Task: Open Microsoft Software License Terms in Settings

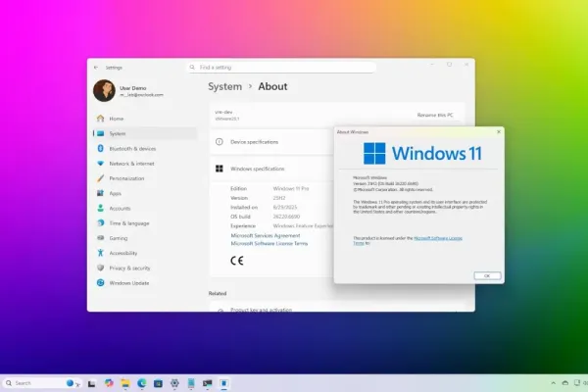Action: tap(269, 243)
